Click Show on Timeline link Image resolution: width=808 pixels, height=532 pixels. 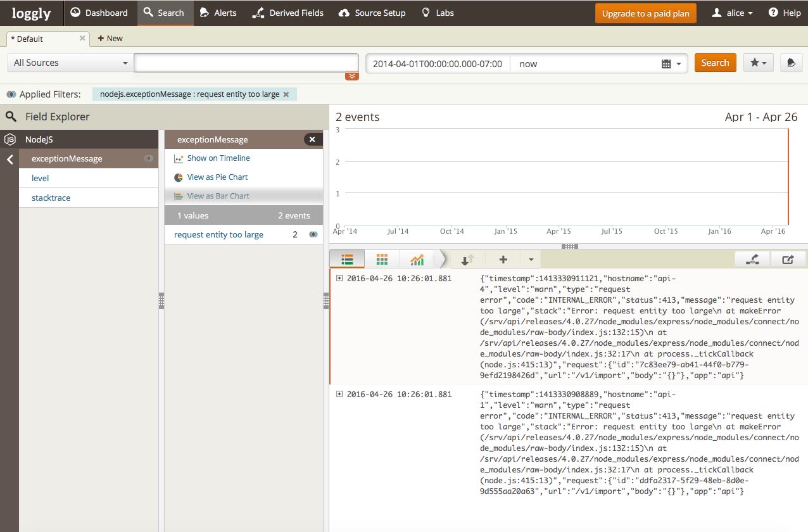[218, 158]
